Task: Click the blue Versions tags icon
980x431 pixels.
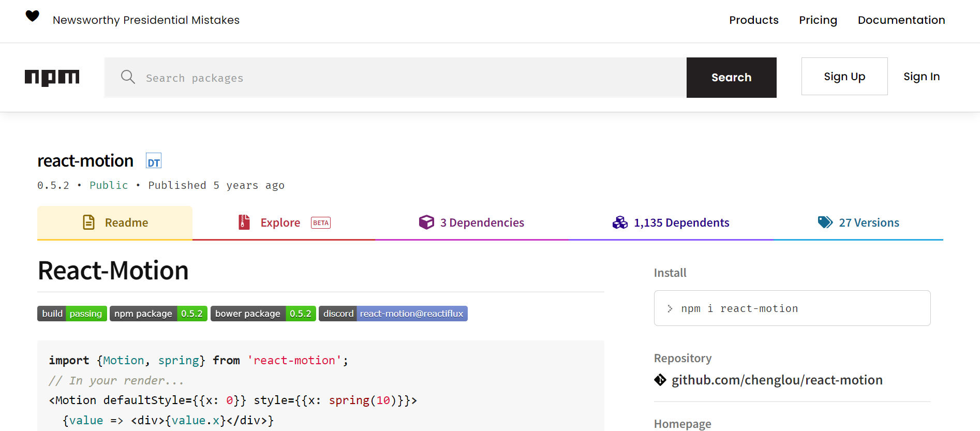Action: 825,222
